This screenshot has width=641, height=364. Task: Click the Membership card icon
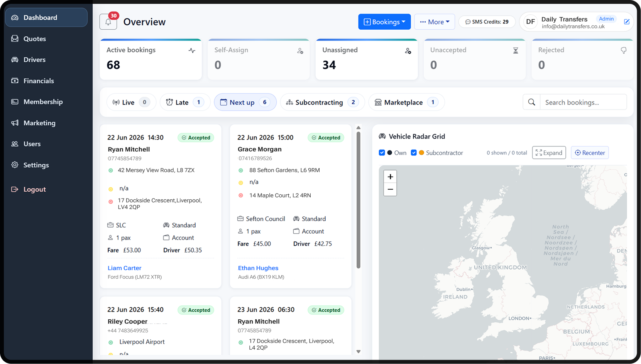click(x=15, y=102)
